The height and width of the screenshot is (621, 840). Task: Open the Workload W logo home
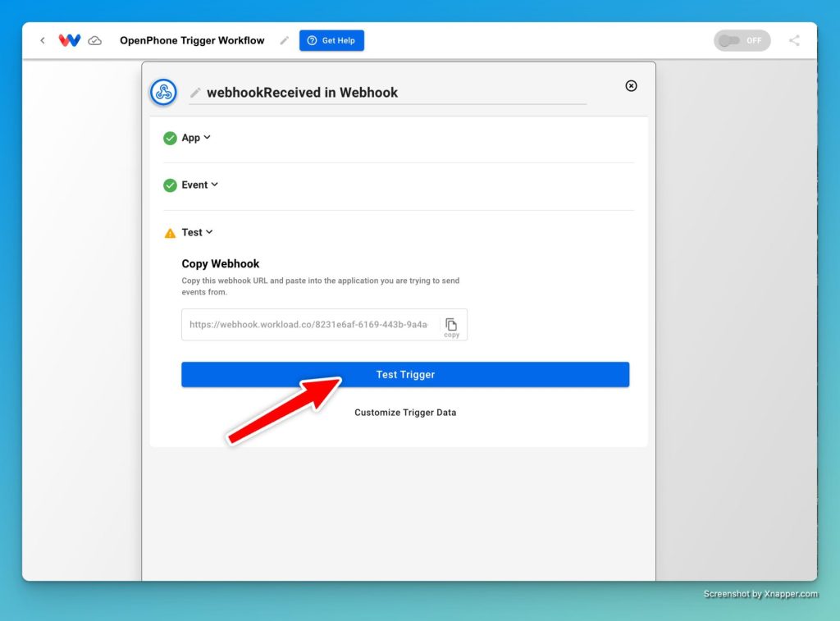tap(70, 40)
